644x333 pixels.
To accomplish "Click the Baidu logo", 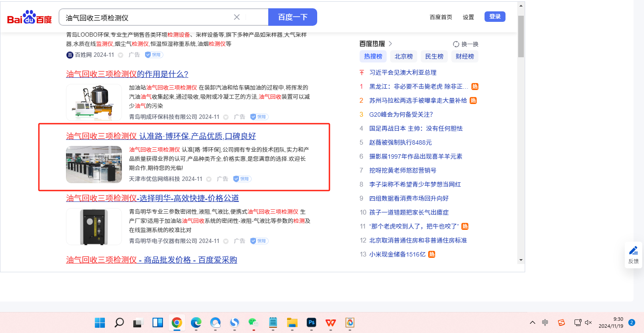I will [29, 17].
